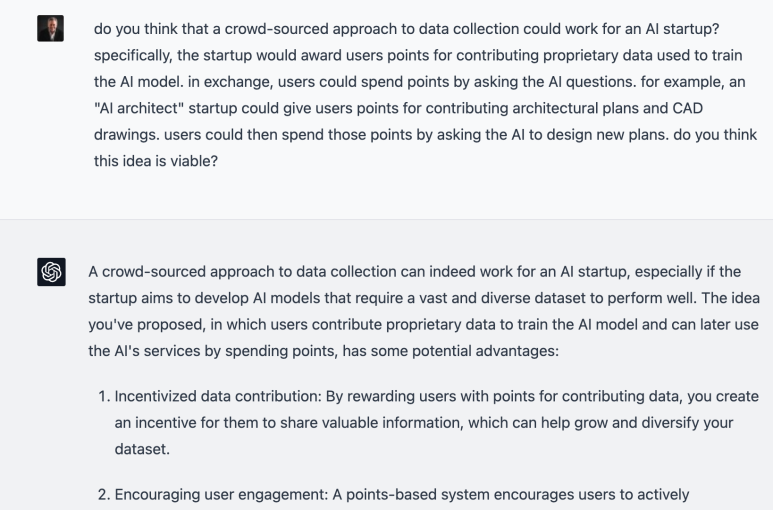Click the quoted "AI architect" text

click(139, 108)
